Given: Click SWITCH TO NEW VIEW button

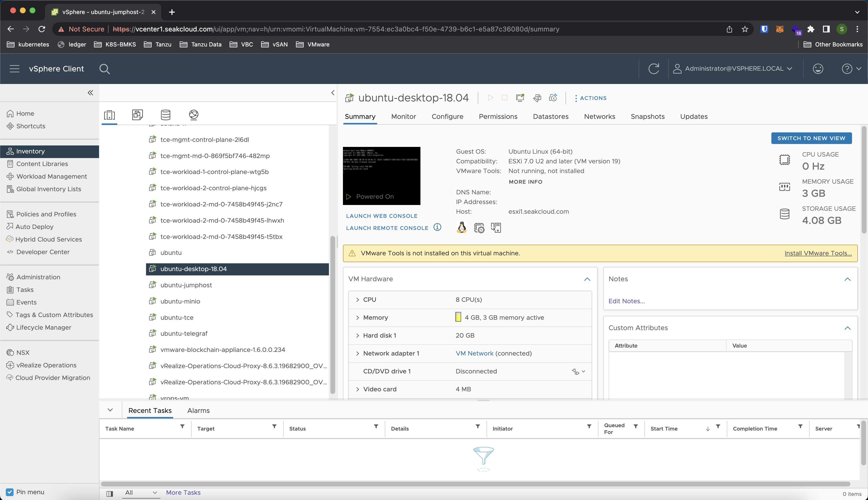Looking at the screenshot, I should (x=811, y=138).
